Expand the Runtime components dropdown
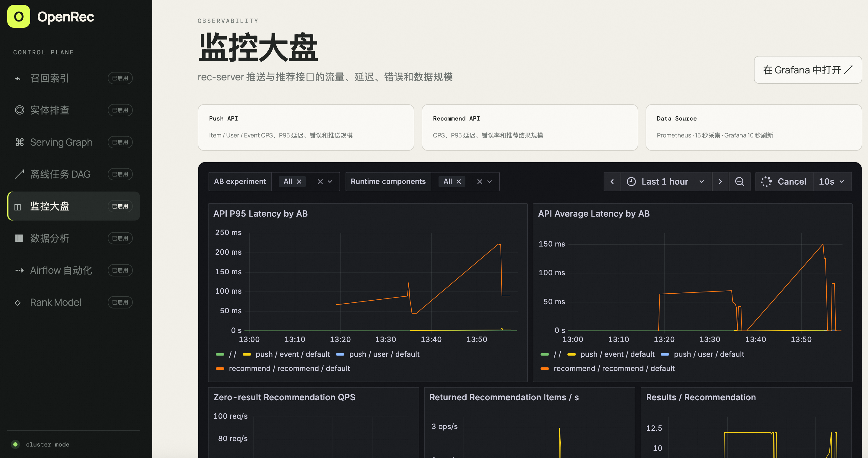Image resolution: width=868 pixels, height=458 pixels. (x=490, y=182)
